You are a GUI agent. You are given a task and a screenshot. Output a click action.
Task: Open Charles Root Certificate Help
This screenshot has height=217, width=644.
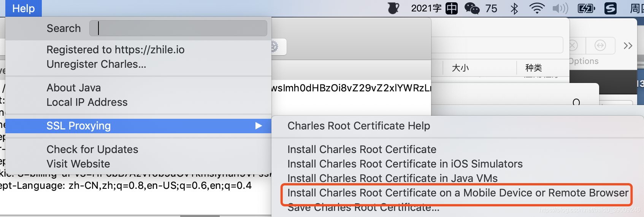(358, 126)
